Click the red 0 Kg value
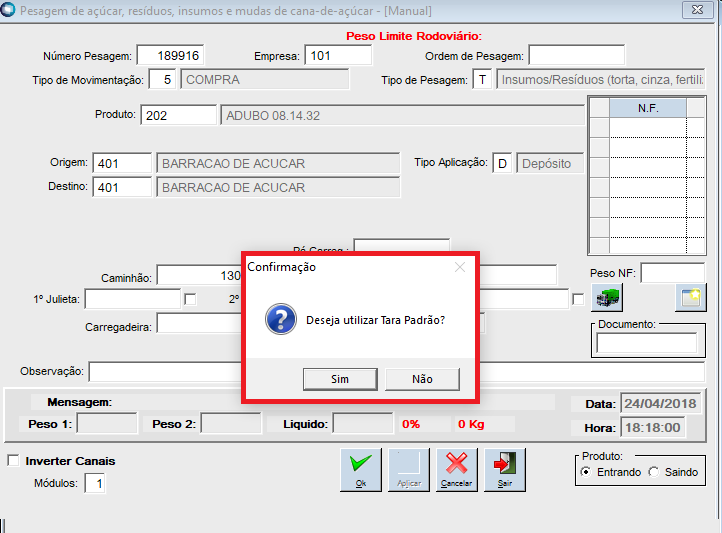 (x=471, y=424)
